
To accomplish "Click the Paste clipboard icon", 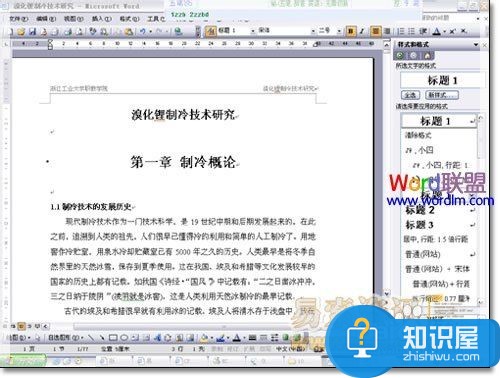I will (x=129, y=32).
